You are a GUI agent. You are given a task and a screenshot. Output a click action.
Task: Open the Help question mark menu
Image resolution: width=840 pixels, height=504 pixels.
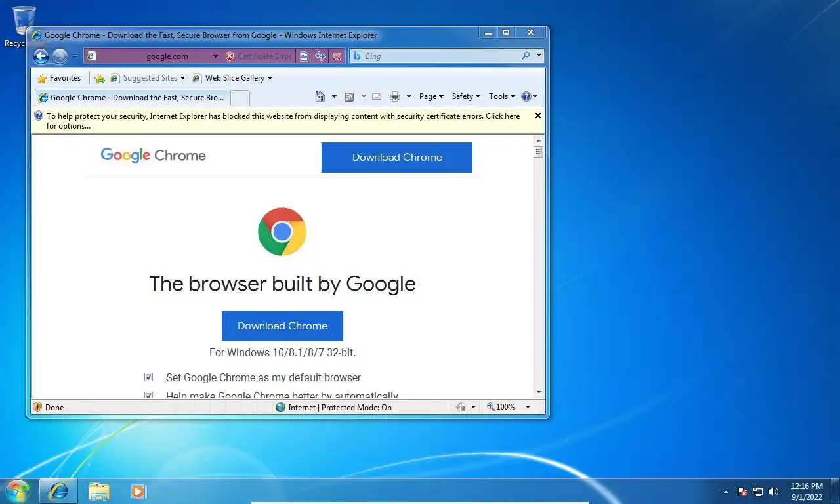529,96
